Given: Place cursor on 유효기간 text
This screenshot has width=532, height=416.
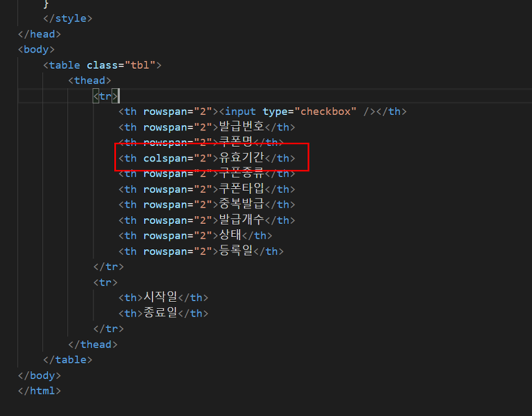Looking at the screenshot, I should click(242, 158).
